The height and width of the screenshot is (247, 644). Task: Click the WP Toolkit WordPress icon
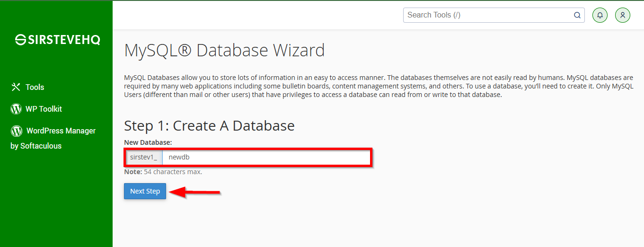tap(16, 109)
